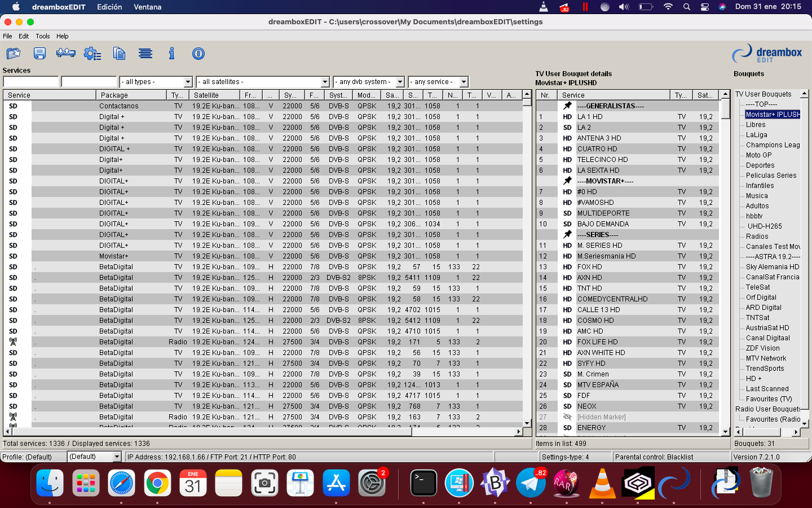Open the 'all types' filter dropdown
This screenshot has height=508, width=812.
[x=156, y=82]
